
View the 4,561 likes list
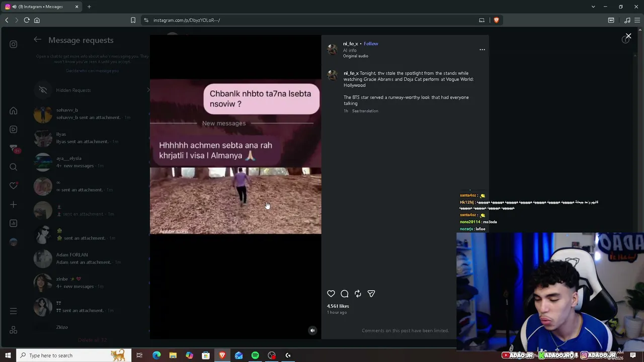point(338,306)
